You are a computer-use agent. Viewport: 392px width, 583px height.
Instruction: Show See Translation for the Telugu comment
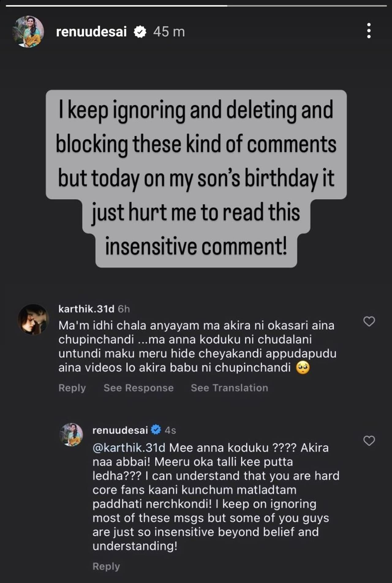(229, 388)
